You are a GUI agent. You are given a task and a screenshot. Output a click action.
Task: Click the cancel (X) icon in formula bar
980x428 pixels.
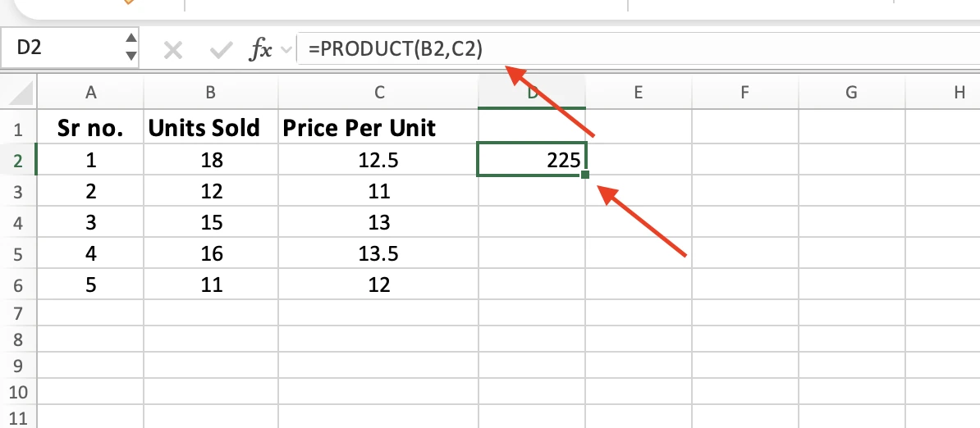[172, 50]
